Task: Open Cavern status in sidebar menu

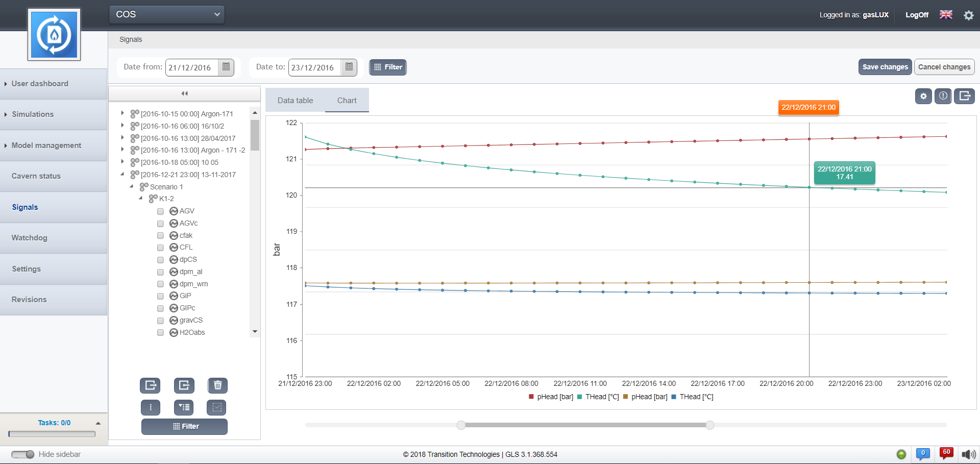Action: click(36, 176)
